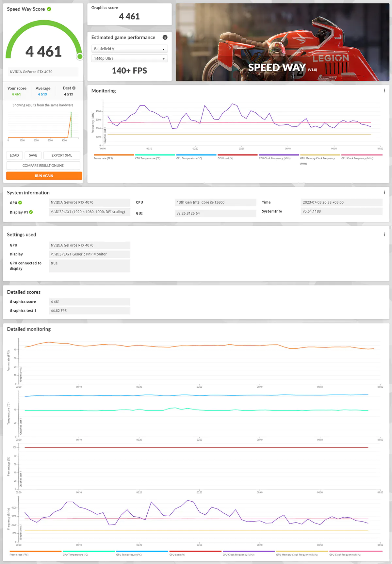392x564 pixels.
Task: Toggle GPU Temperature legend in Monitoring
Action: (x=196, y=157)
